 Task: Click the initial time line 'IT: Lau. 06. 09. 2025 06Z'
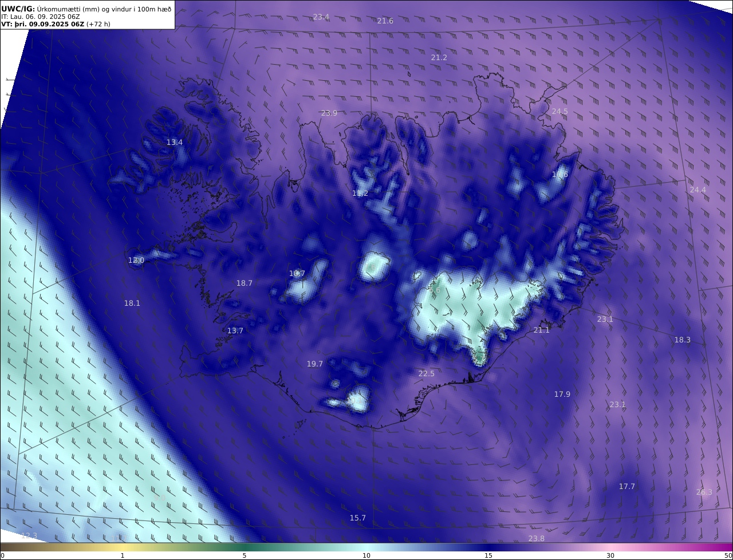pos(41,17)
